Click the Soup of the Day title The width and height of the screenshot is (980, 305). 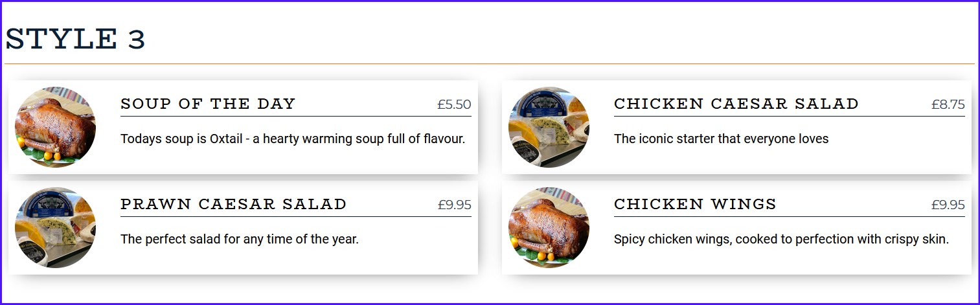tap(208, 104)
